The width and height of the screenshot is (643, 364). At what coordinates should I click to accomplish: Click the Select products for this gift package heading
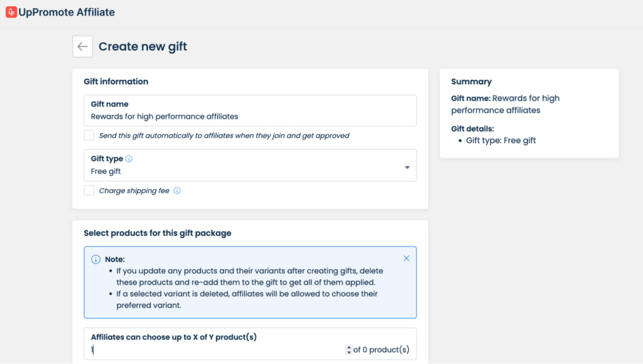158,233
